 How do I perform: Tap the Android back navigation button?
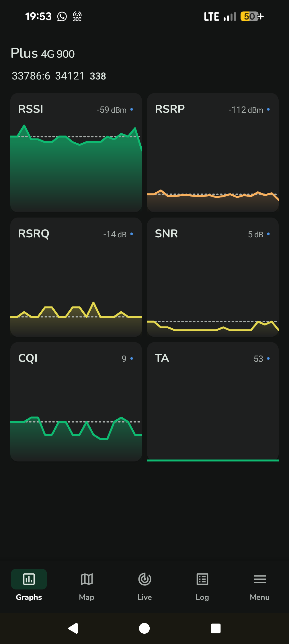[x=73, y=628]
